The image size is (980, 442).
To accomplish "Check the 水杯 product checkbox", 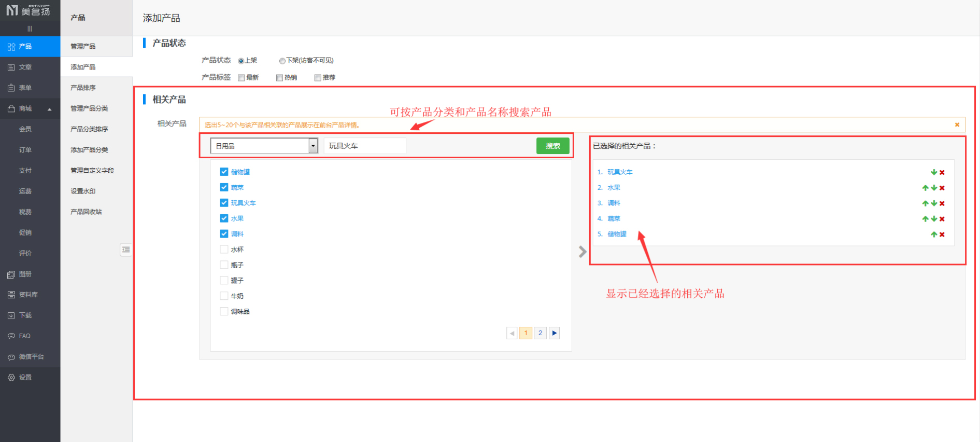I will (x=224, y=250).
